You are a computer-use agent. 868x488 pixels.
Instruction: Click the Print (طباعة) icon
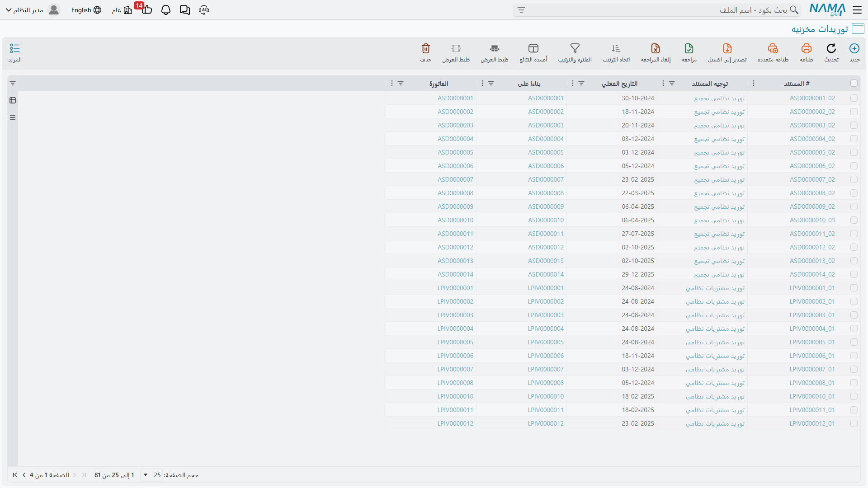click(806, 48)
